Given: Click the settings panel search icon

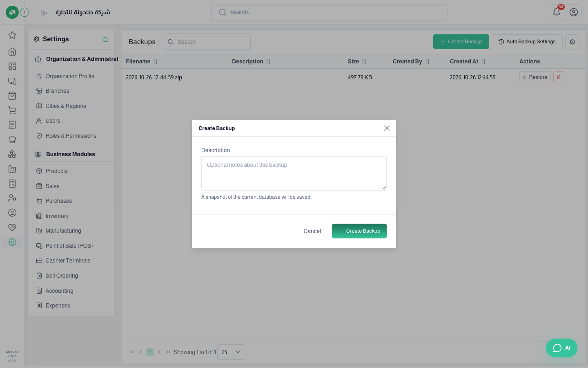Looking at the screenshot, I should click(105, 40).
